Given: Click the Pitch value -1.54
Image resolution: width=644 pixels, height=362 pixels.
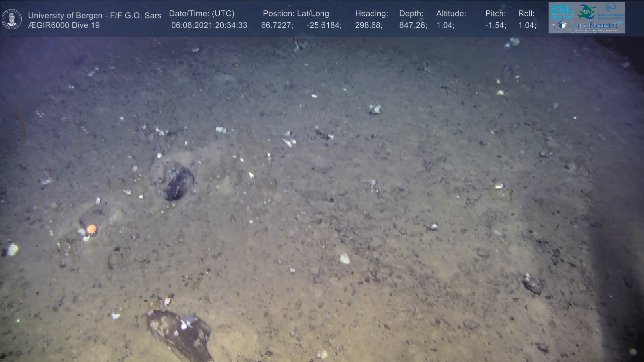Looking at the screenshot, I should coord(495,25).
